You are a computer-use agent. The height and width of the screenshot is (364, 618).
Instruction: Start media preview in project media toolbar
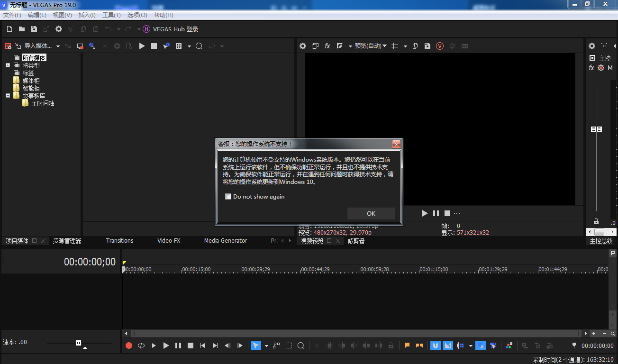(142, 46)
